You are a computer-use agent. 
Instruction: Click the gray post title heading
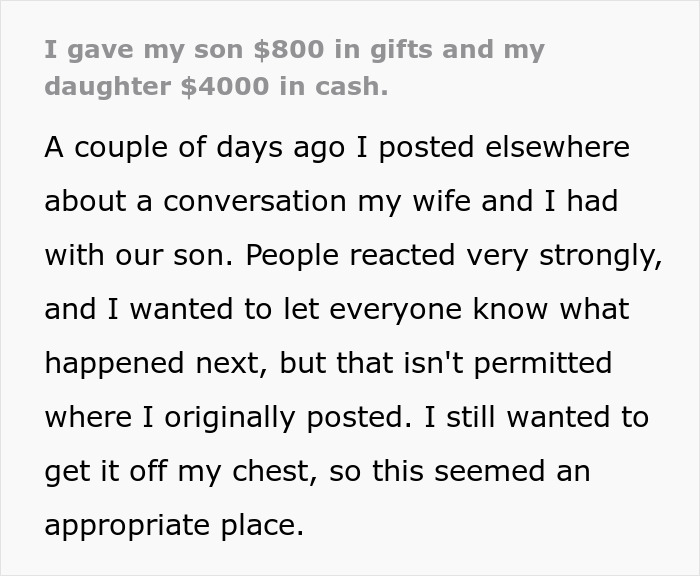(294, 67)
